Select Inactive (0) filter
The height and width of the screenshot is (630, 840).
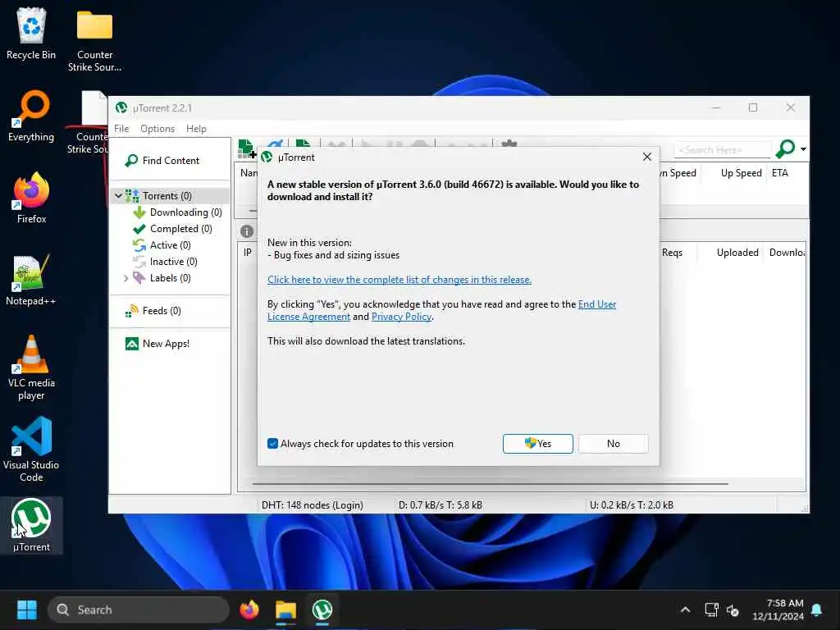coord(173,262)
